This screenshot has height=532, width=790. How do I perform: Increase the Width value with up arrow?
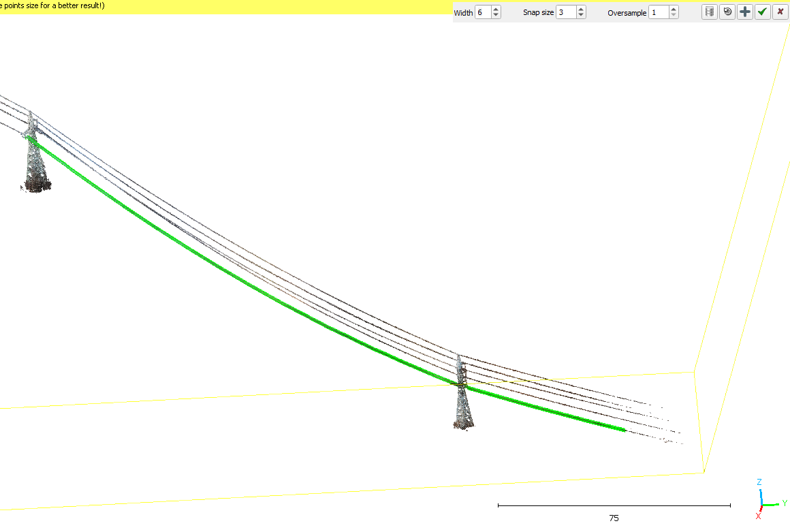[496, 10]
